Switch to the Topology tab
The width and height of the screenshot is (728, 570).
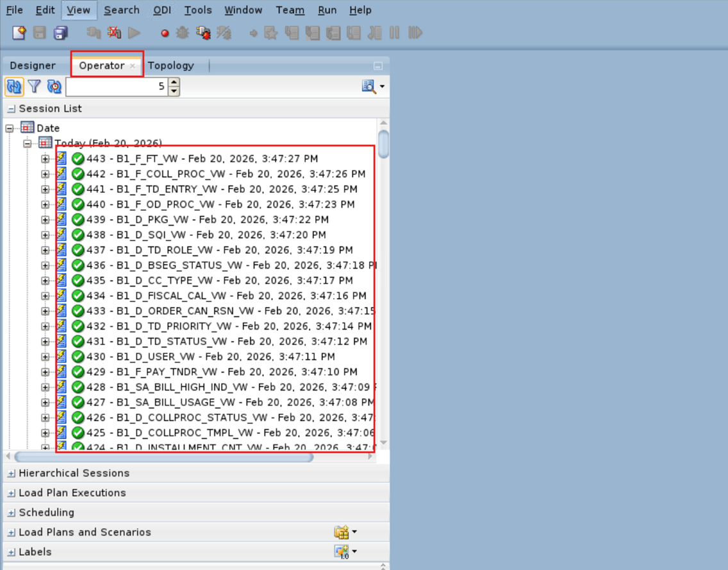[x=171, y=65]
